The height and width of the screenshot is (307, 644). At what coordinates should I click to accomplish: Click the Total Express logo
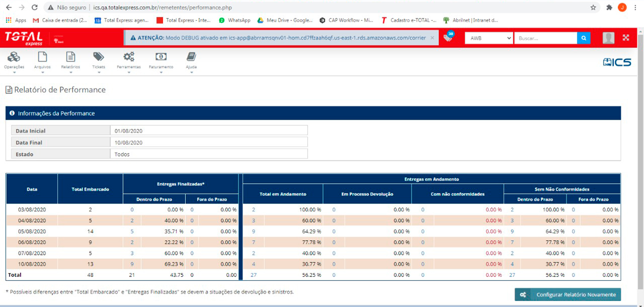[x=24, y=38]
